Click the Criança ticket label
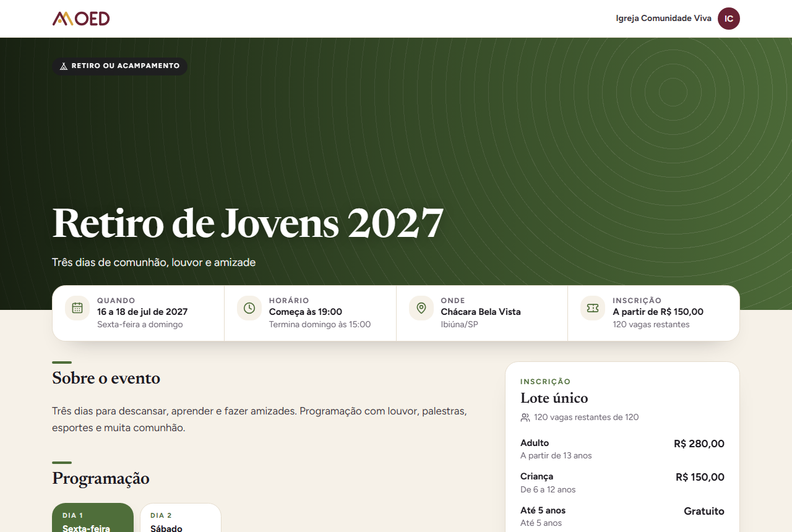 click(x=537, y=476)
